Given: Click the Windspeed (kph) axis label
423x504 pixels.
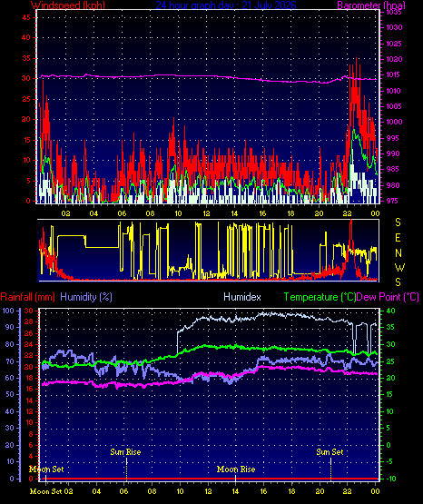Looking at the screenshot, I should (68, 5).
